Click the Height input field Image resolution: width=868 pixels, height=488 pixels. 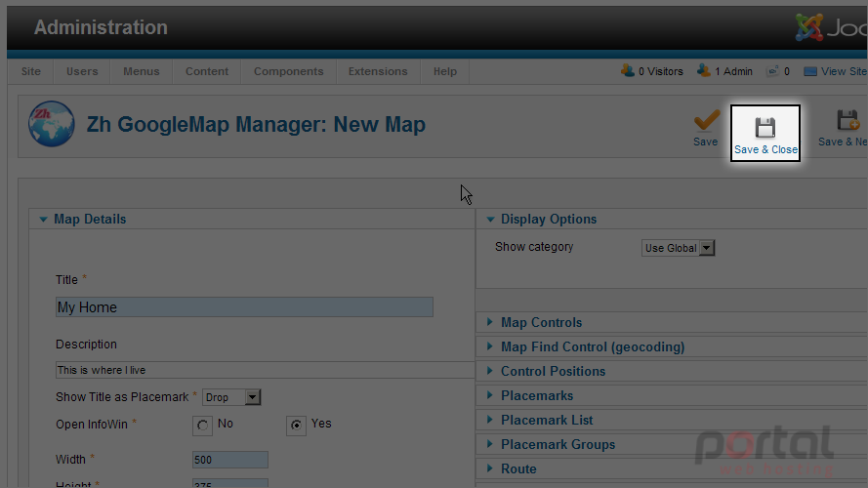pyautogui.click(x=230, y=483)
